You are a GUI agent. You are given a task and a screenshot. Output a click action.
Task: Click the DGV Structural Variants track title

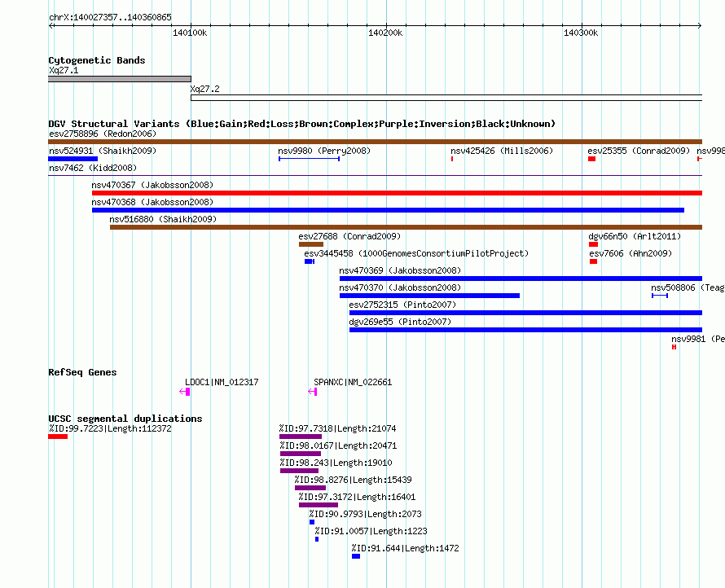pyautogui.click(x=301, y=124)
